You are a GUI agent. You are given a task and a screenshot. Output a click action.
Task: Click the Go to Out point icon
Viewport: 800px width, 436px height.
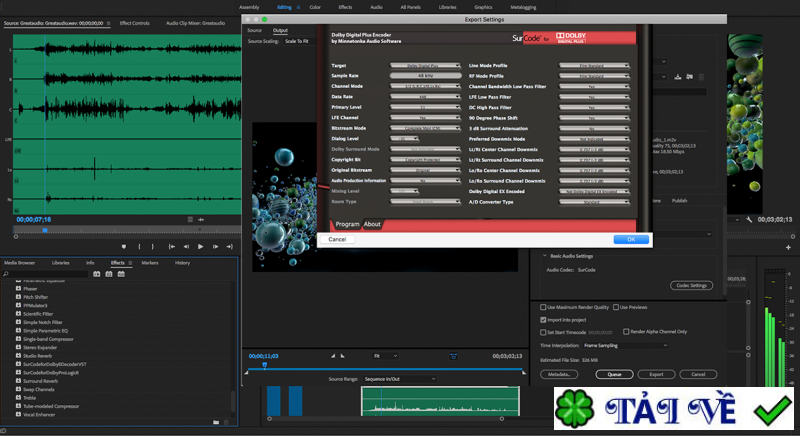pos(230,246)
